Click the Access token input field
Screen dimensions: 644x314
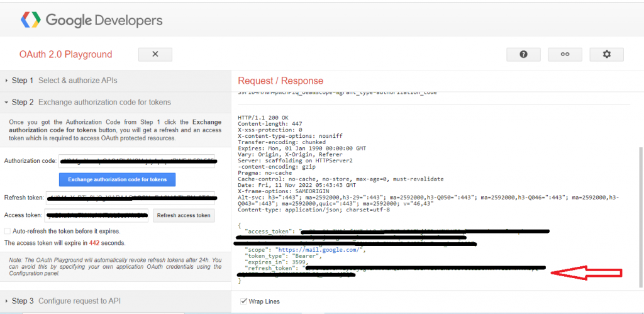tap(96, 215)
